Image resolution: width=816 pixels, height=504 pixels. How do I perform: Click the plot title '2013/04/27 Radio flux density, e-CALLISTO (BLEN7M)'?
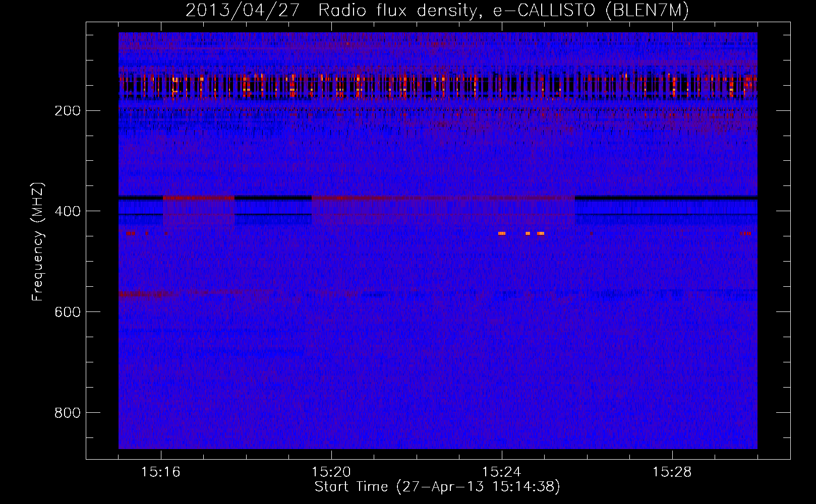[437, 11]
